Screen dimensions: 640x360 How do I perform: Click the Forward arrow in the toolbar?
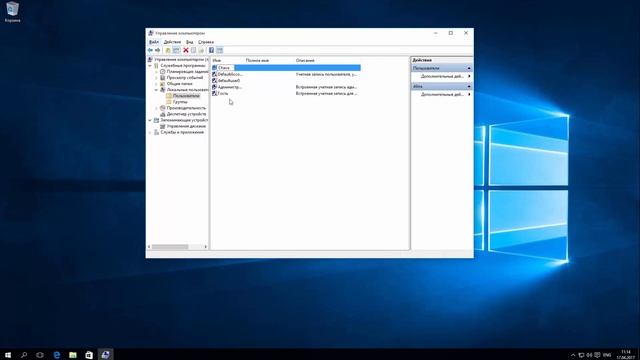tap(158, 50)
